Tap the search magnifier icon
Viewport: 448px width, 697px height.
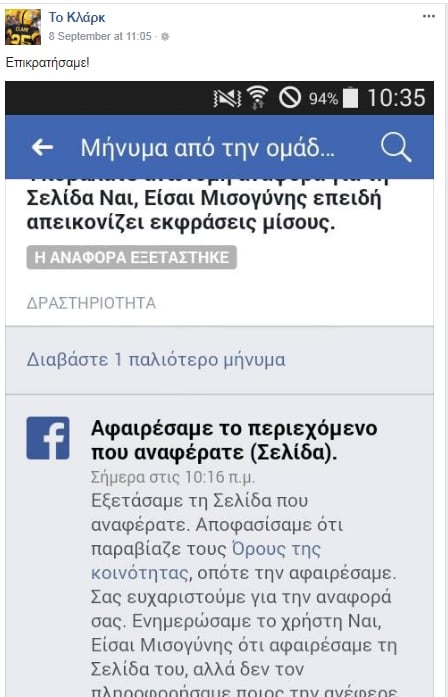click(x=396, y=148)
